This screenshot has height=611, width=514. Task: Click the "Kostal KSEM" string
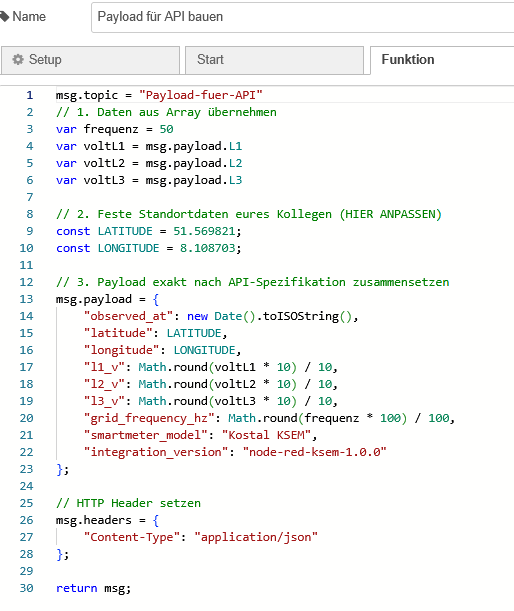tap(267, 435)
